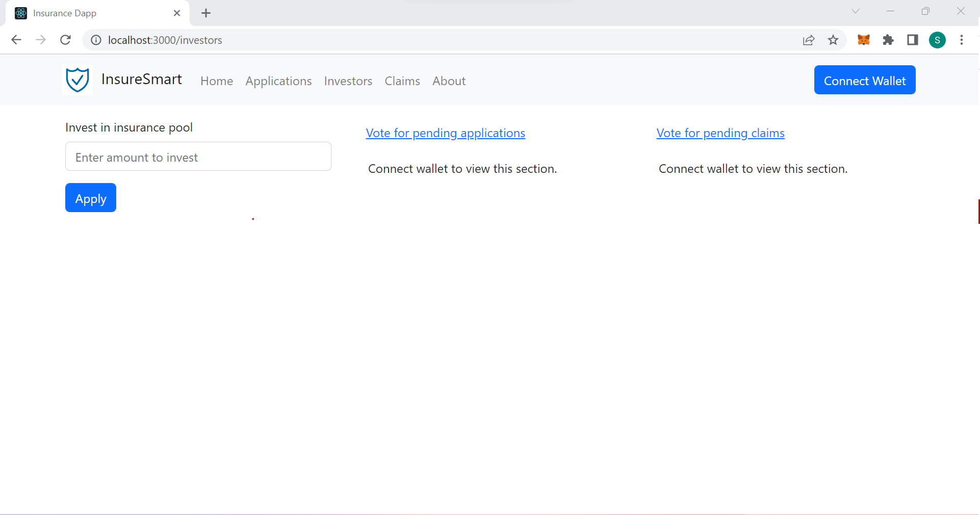View site information for localhost
Image resolution: width=980 pixels, height=515 pixels.
(x=96, y=40)
